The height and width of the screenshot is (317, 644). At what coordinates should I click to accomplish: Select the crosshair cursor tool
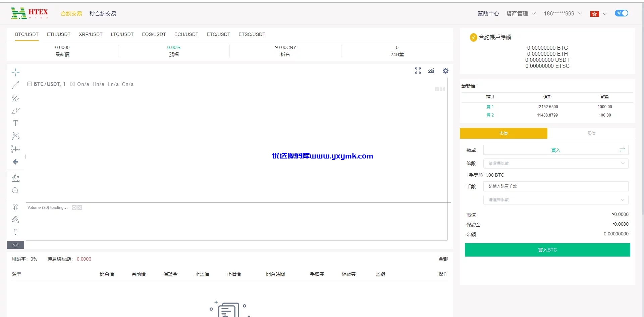coord(15,72)
